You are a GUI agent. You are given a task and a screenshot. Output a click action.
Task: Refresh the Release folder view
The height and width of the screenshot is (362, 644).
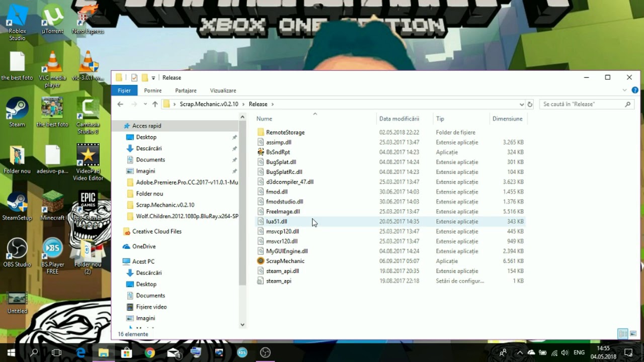pyautogui.click(x=530, y=104)
